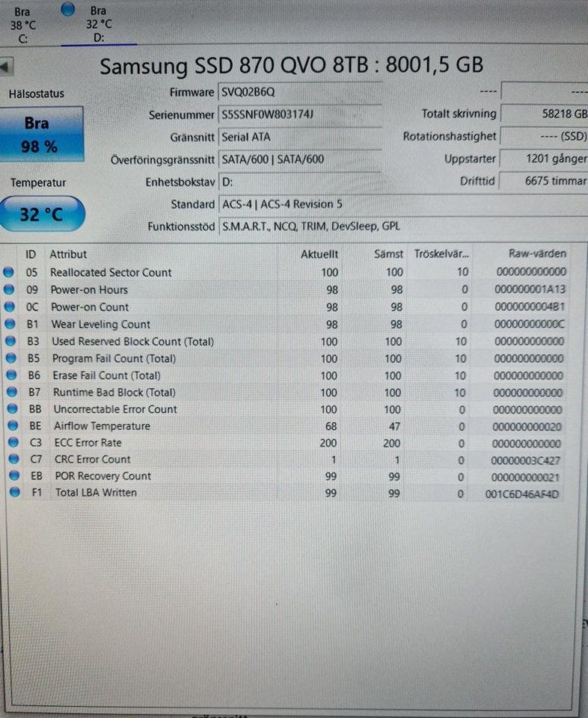Click the status circle beside Airflow Temperature

9,426
